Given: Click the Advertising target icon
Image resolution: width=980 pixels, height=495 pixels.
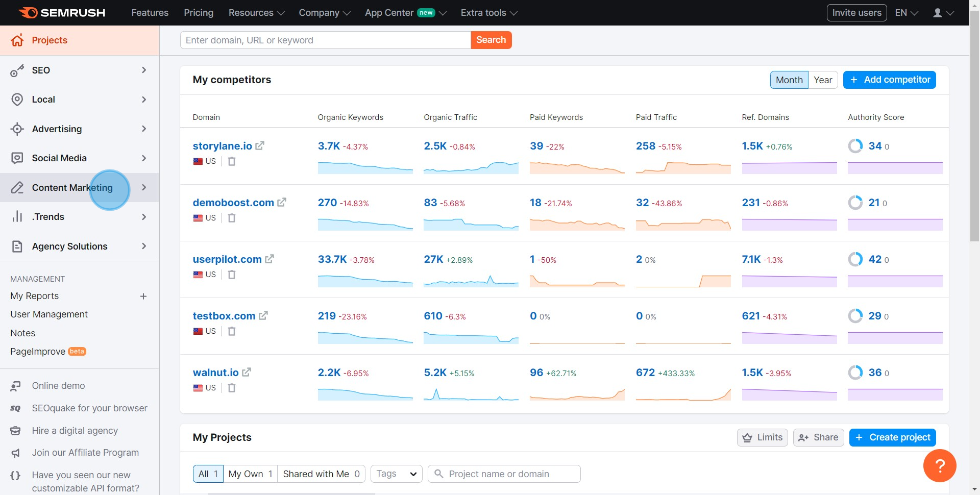Looking at the screenshot, I should 17,129.
